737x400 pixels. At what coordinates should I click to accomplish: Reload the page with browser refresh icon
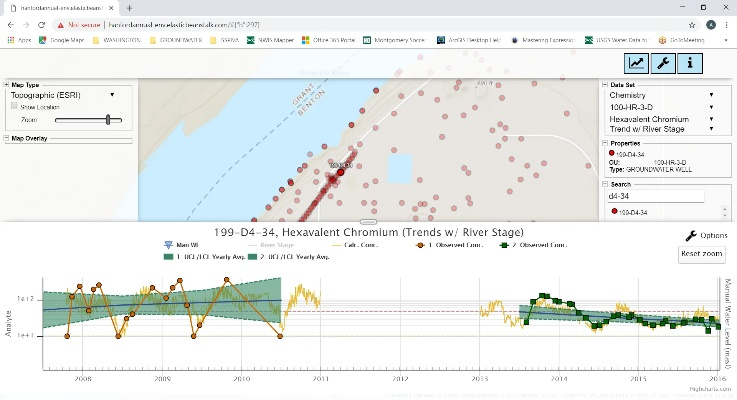pos(39,23)
